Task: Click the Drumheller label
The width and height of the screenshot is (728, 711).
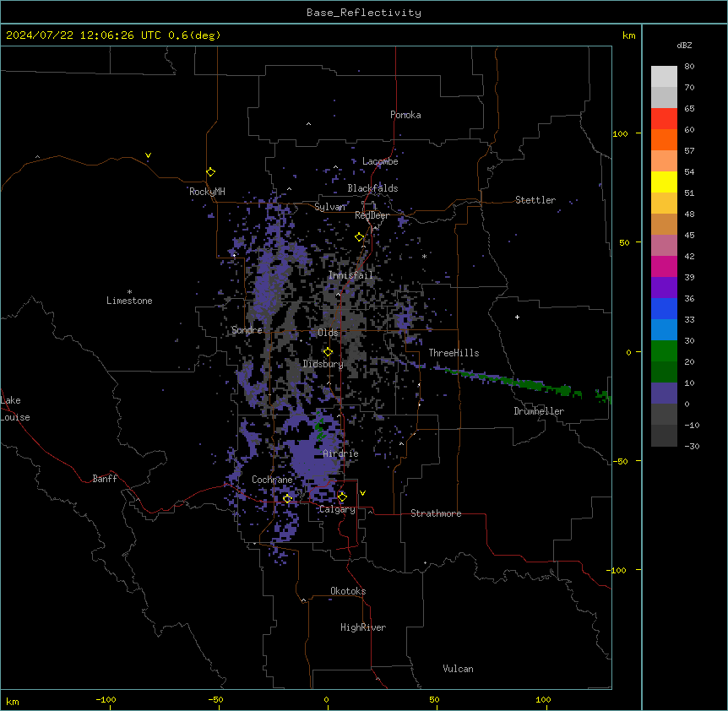Action: click(x=539, y=411)
